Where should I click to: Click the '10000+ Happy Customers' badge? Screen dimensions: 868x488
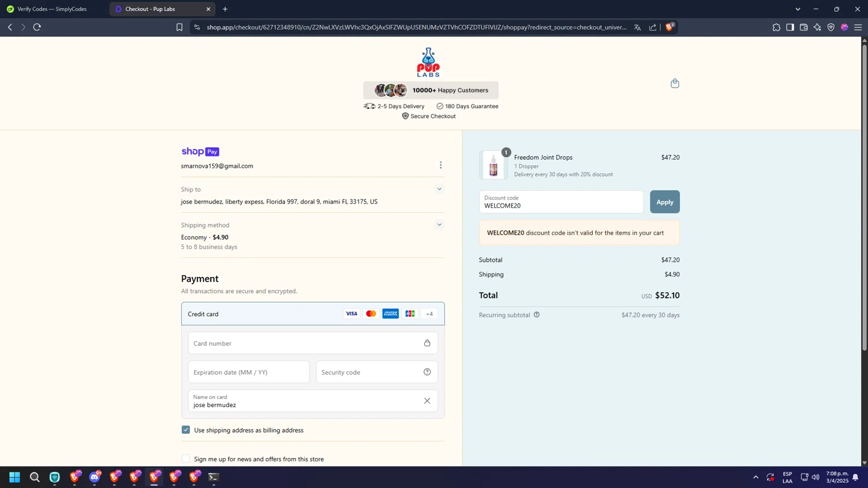[x=431, y=90]
